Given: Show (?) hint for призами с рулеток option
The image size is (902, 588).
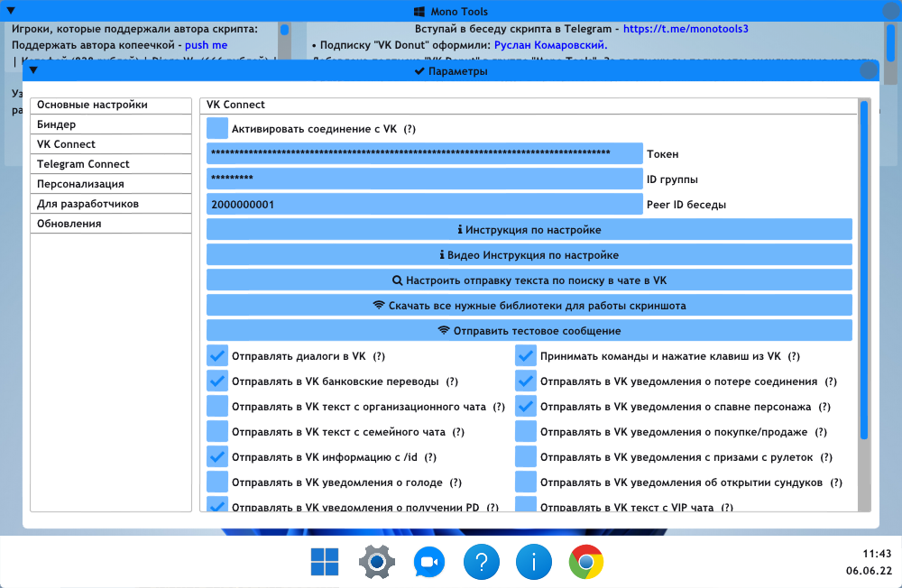Looking at the screenshot, I should tap(826, 457).
